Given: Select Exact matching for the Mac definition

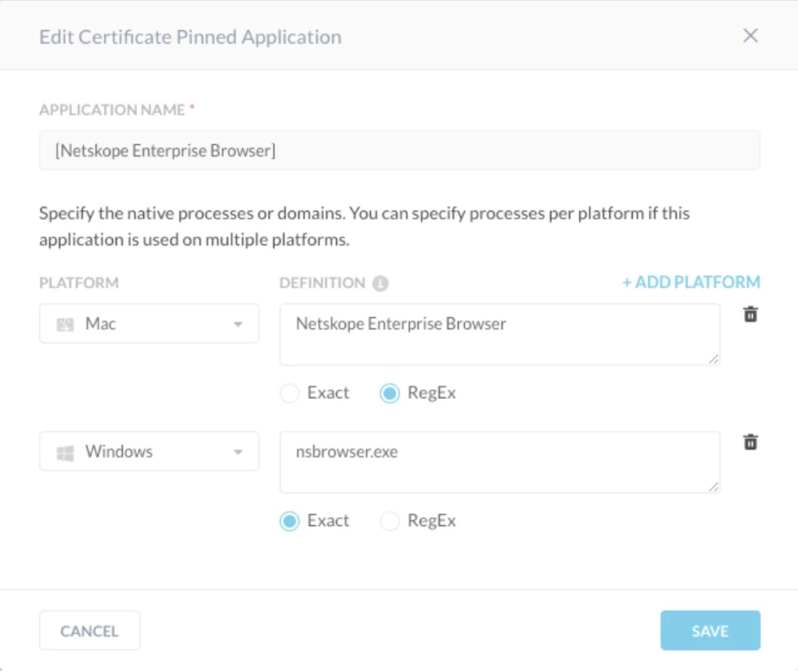Looking at the screenshot, I should [x=289, y=393].
